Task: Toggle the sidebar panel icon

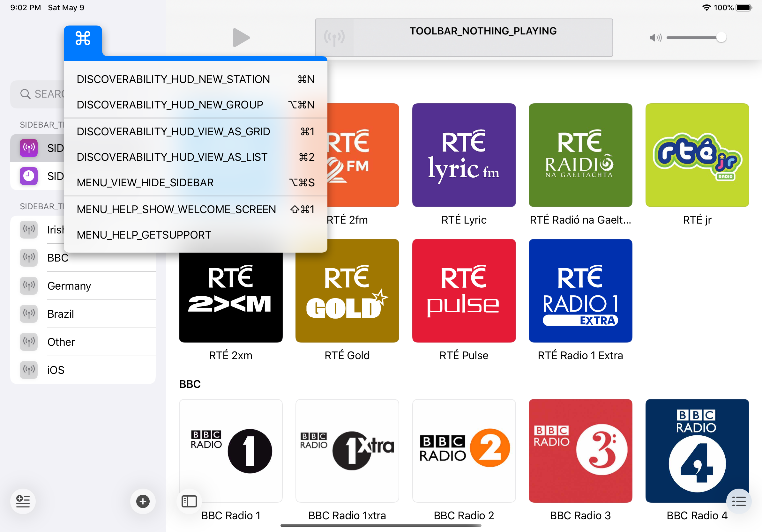Action: [189, 501]
